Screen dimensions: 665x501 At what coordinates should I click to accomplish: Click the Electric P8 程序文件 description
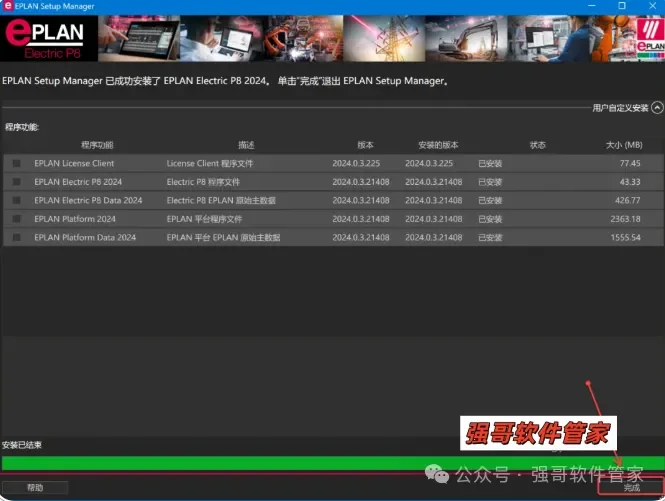203,182
